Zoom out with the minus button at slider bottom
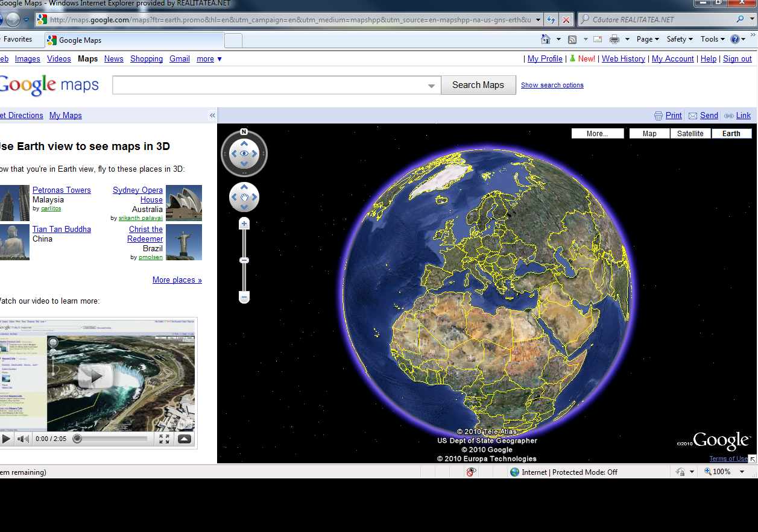Image resolution: width=758 pixels, height=532 pixels. tap(244, 297)
